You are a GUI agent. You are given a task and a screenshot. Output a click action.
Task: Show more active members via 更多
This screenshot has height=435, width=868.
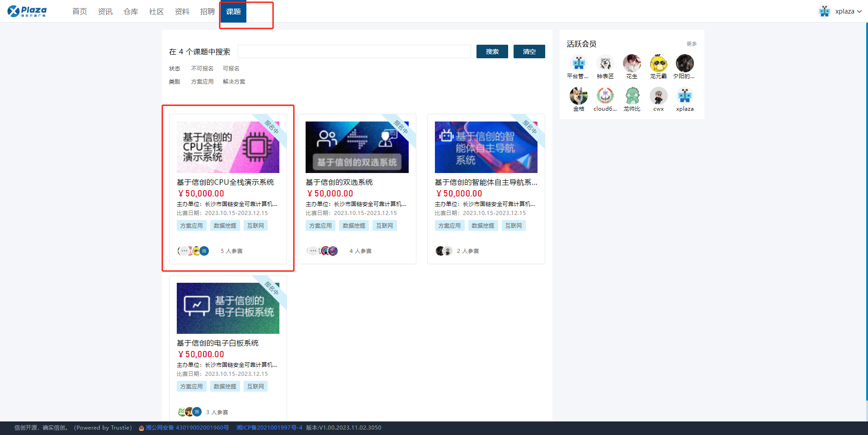691,44
